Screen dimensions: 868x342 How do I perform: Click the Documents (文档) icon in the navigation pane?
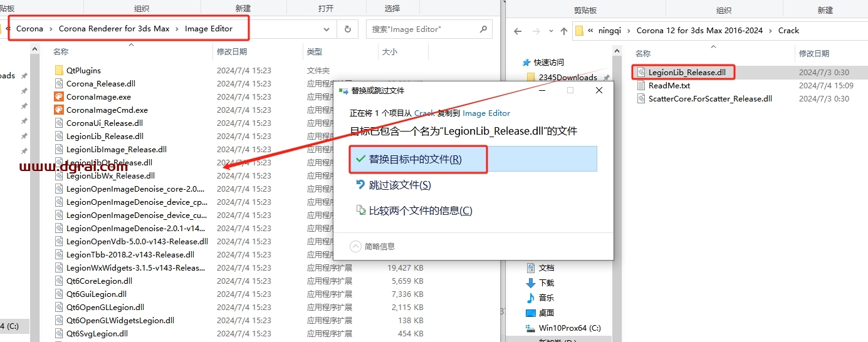click(531, 268)
